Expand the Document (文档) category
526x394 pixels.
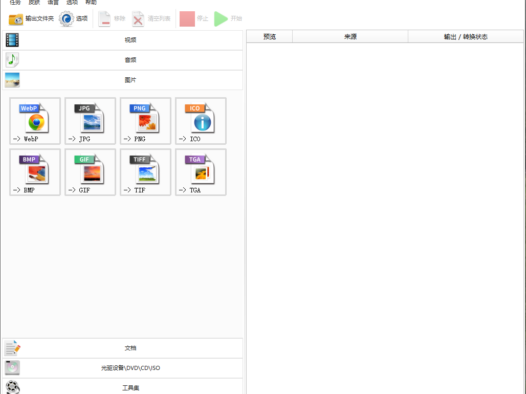click(122, 348)
